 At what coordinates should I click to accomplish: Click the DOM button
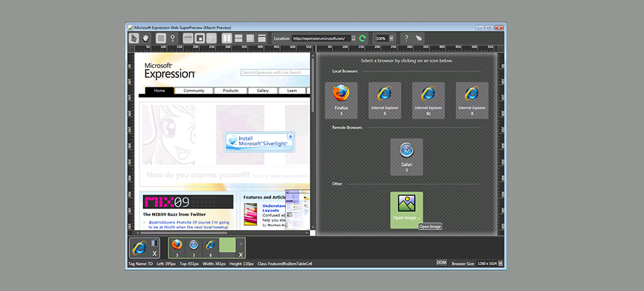[441, 262]
